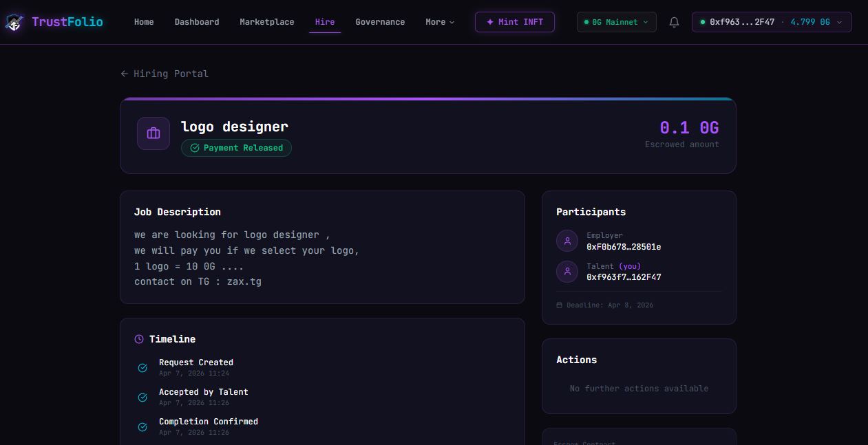868x445 pixels.
Task: Click the Completion Confirmed check icon
Action: [142, 427]
